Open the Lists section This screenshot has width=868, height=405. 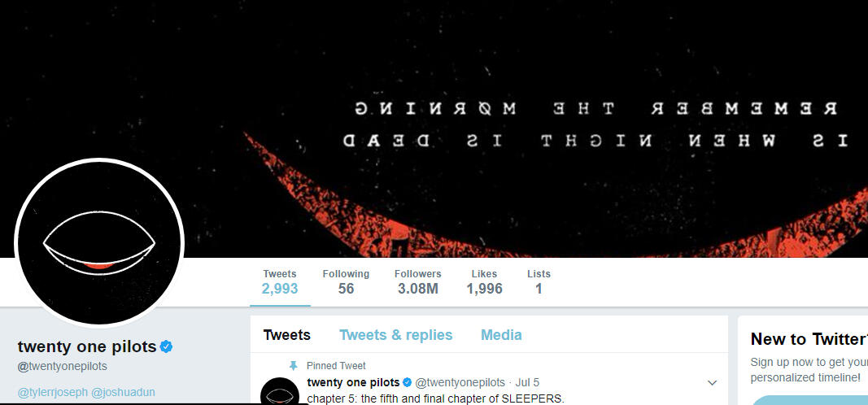[539, 281]
